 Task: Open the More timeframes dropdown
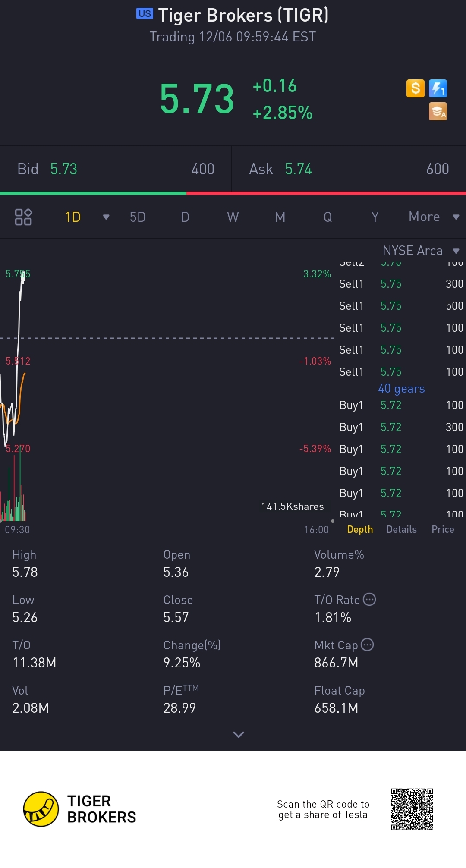pos(433,217)
